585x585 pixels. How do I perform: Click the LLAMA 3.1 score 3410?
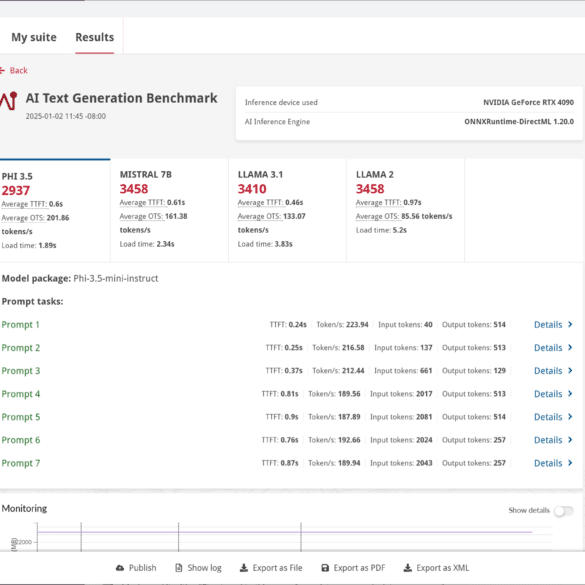[x=252, y=189]
